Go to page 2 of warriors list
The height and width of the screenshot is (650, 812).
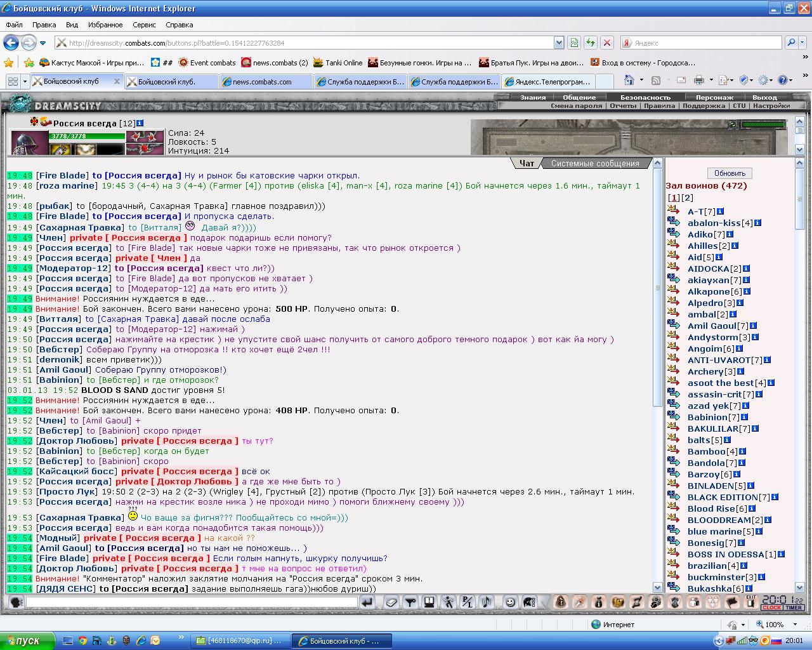tap(687, 199)
